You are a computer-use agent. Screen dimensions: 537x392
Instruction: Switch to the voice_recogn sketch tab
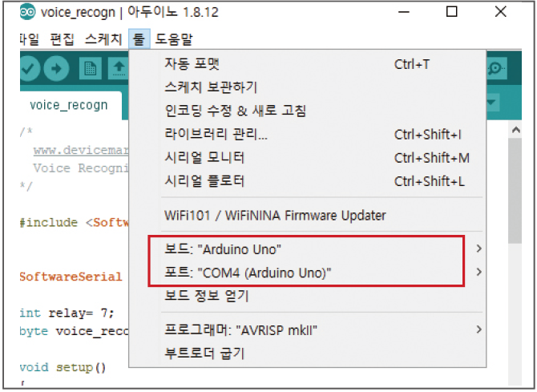71,105
